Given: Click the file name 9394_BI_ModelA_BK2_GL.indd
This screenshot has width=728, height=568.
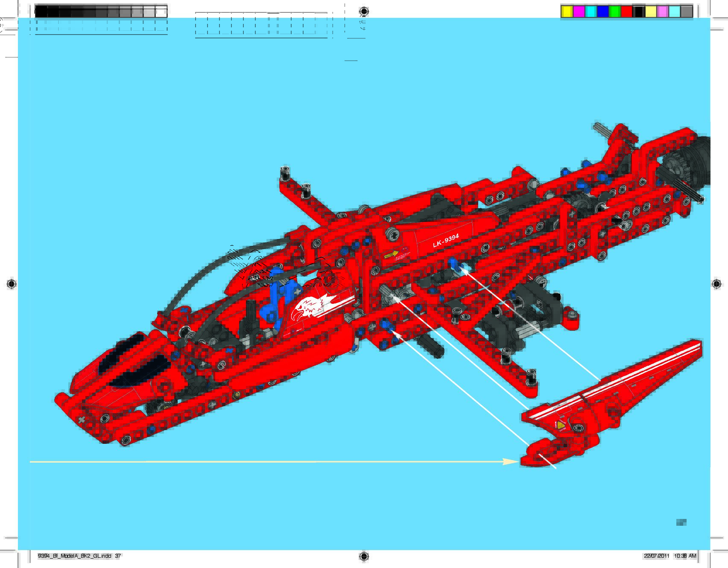Looking at the screenshot, I should (x=74, y=556).
